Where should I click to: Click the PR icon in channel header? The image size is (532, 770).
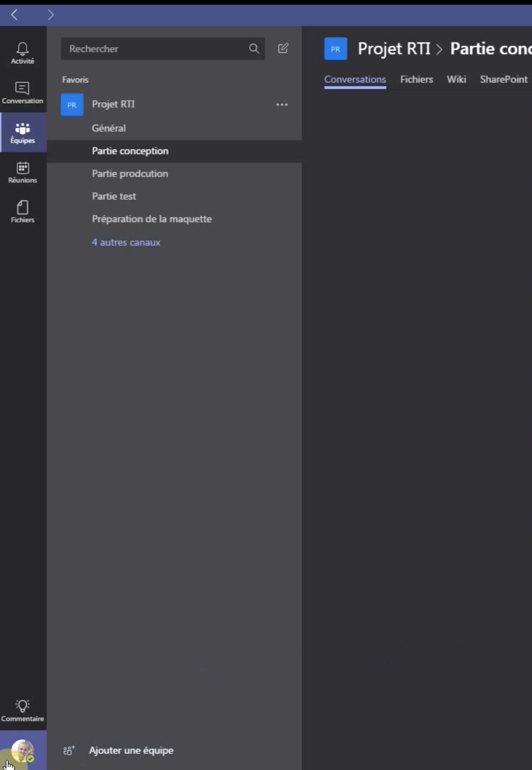[x=335, y=49]
